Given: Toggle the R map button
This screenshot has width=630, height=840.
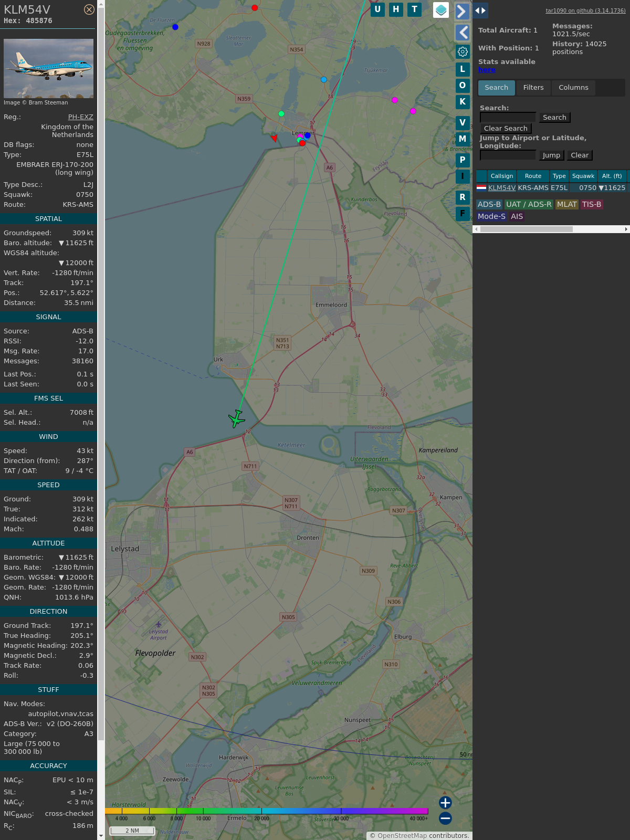Looking at the screenshot, I should [x=463, y=197].
